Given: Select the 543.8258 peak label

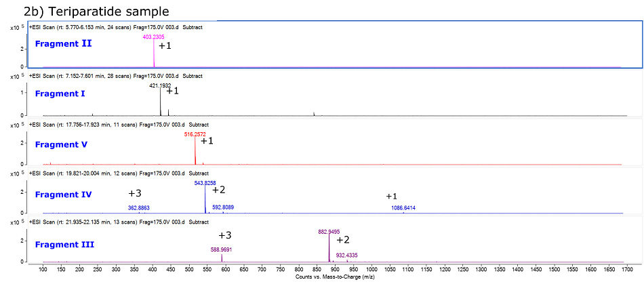Looking at the screenshot, I should pos(205,183).
